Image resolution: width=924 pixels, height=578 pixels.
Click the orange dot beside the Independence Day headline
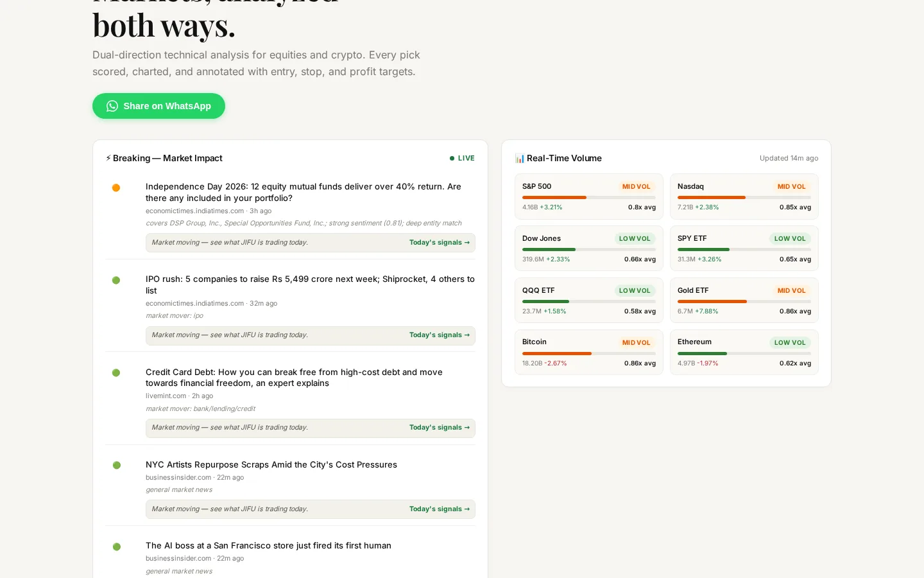point(116,188)
